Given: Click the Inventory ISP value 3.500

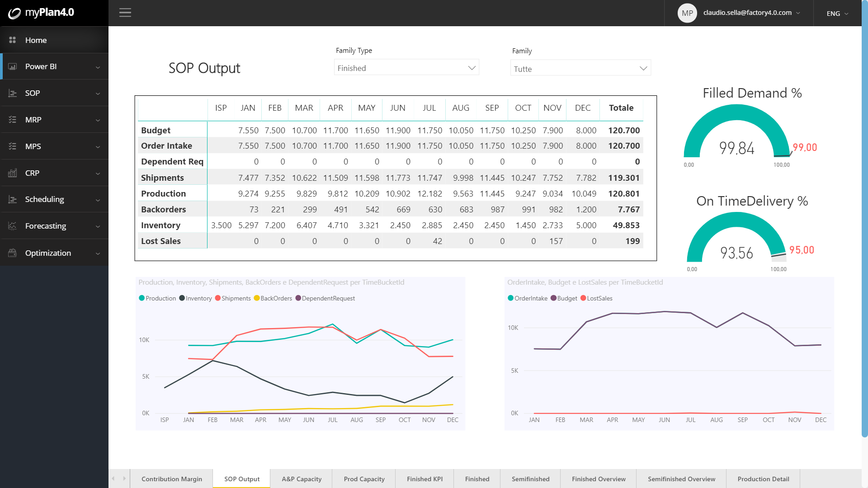Looking at the screenshot, I should point(221,225).
